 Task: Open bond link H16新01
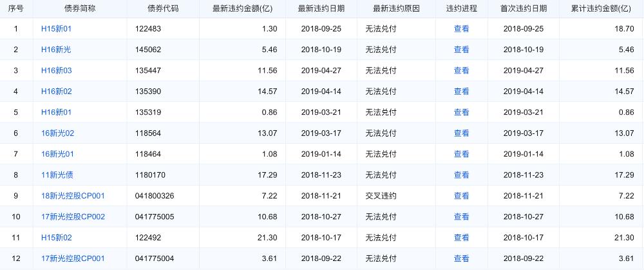56,112
